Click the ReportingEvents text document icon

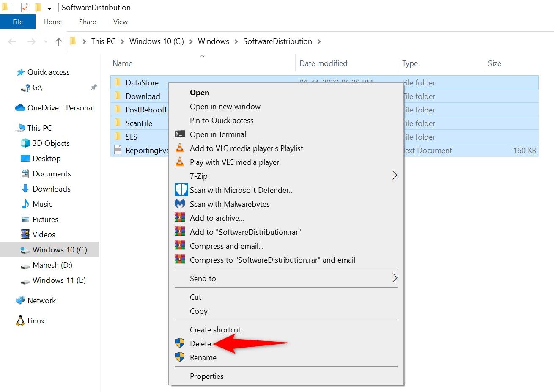(118, 150)
